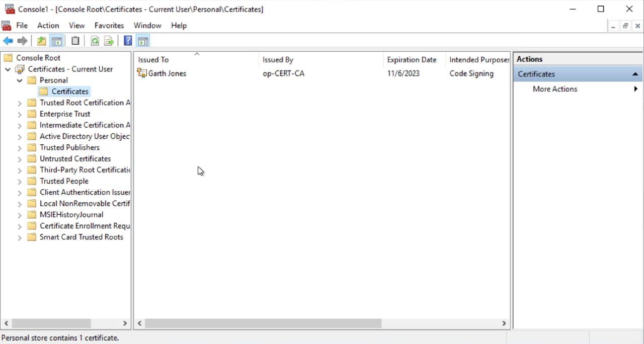The image size is (644, 344).
Task: Expand the Trusted Root Certification Authorities node
Action: 19,103
